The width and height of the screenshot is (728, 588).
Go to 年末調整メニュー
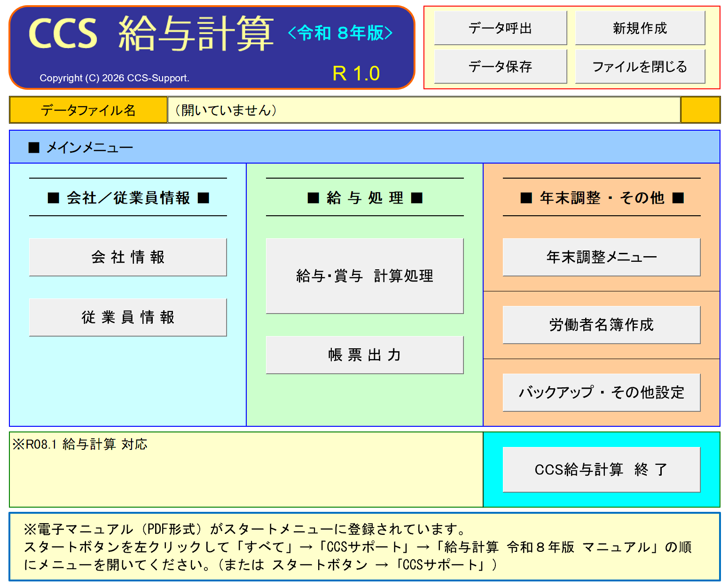(601, 257)
